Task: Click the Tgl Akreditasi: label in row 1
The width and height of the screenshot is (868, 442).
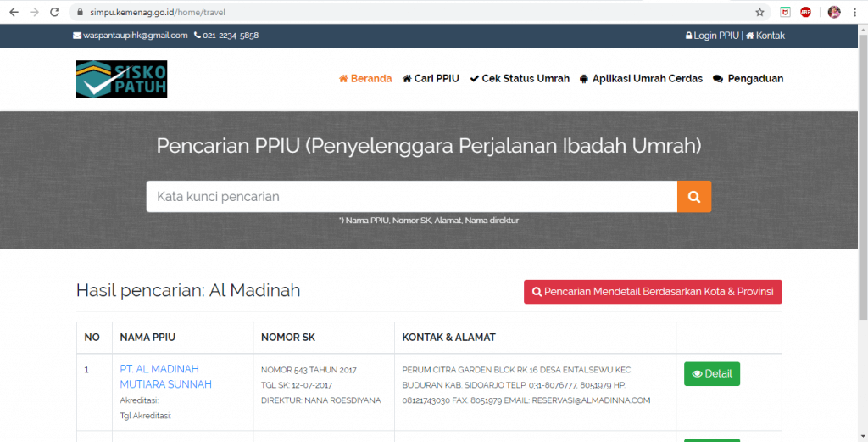Action: [x=146, y=415]
